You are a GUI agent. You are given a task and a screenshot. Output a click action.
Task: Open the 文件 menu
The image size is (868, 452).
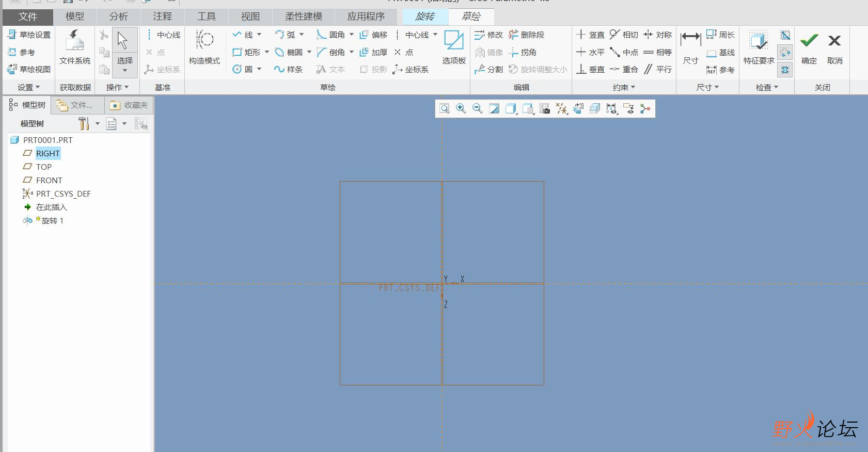click(x=28, y=17)
